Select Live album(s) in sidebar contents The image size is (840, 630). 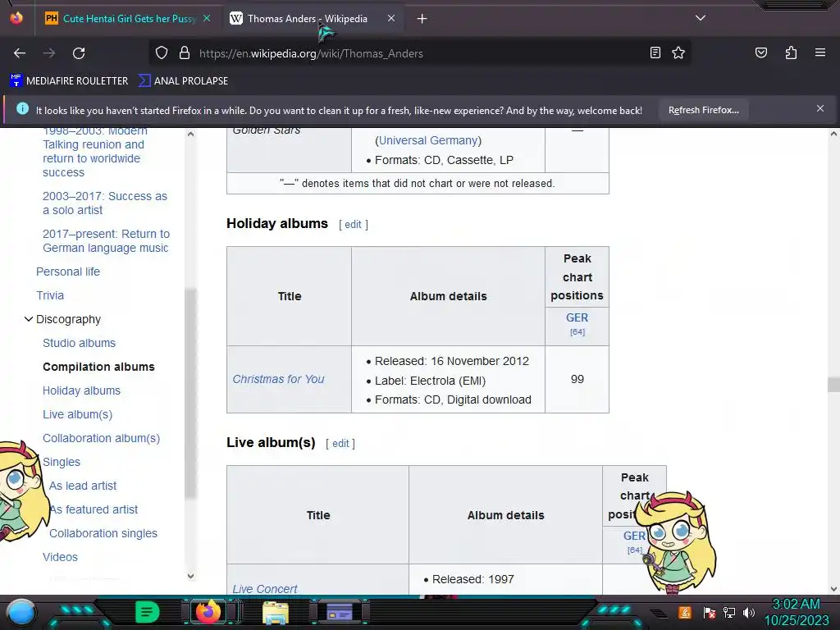(78, 414)
